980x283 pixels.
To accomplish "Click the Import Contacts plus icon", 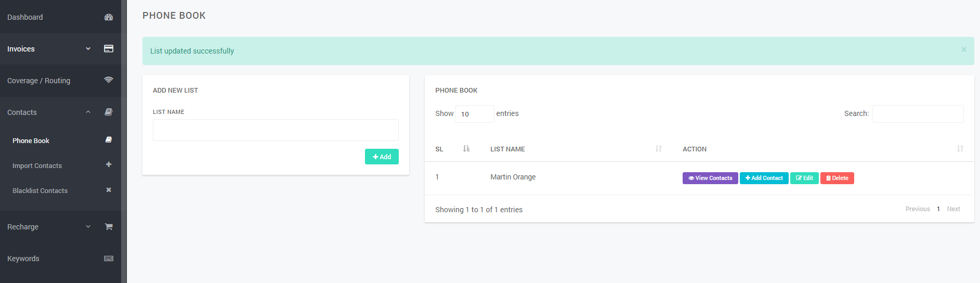I will pos(109,164).
